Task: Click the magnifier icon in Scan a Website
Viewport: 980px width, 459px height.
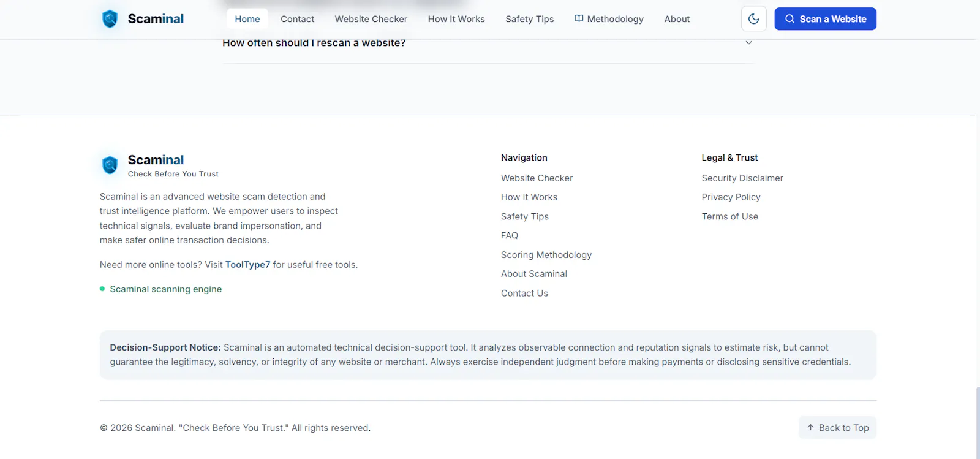Action: pyautogui.click(x=790, y=19)
